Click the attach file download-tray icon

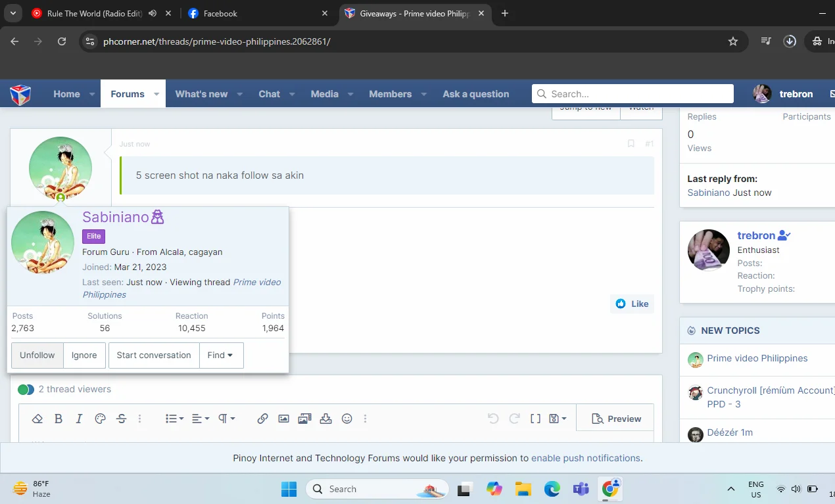[x=325, y=419]
